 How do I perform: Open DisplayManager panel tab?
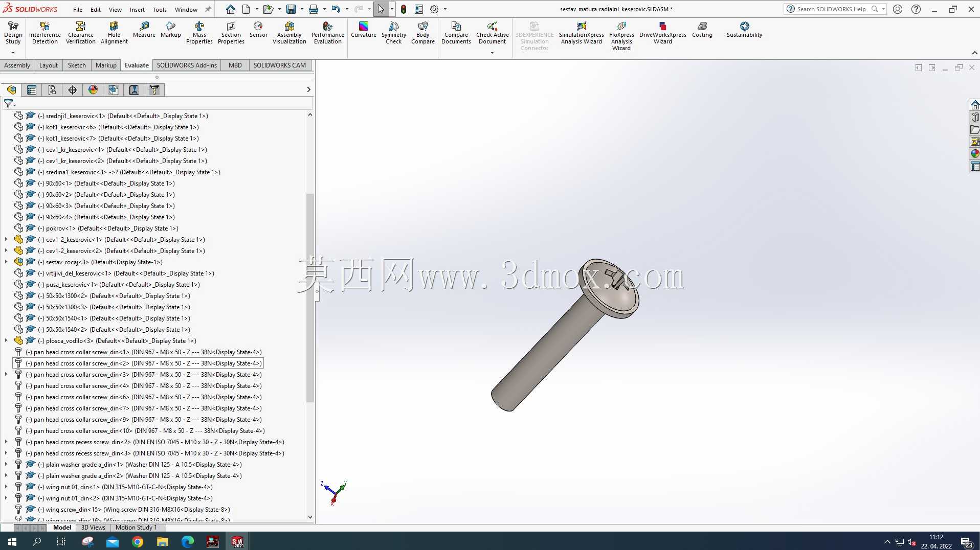93,90
